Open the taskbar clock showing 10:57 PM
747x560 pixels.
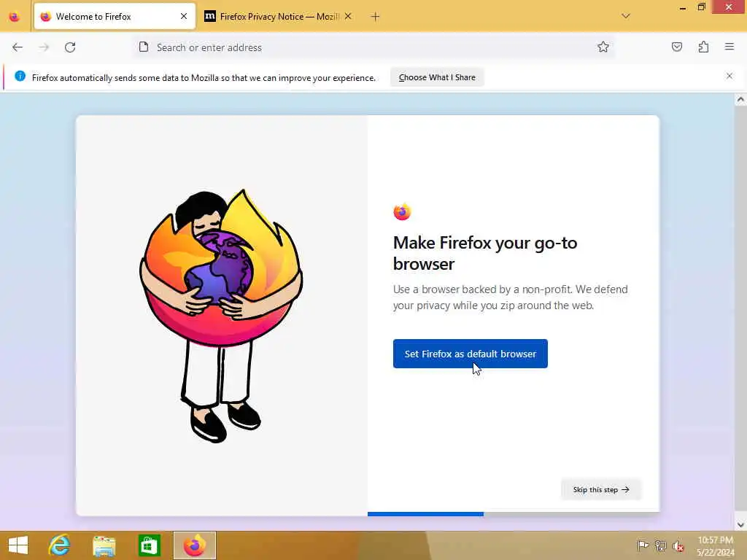tap(715, 545)
